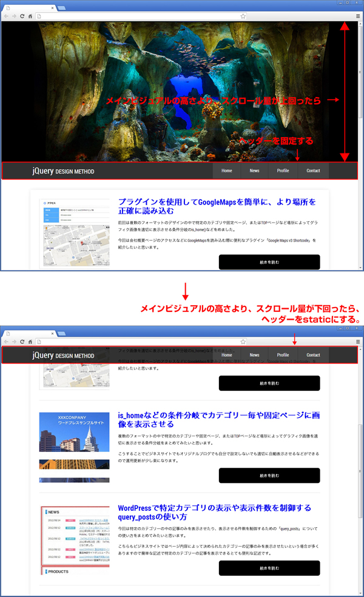
Task: Open Profile in the bottom fixed header
Action: click(283, 355)
